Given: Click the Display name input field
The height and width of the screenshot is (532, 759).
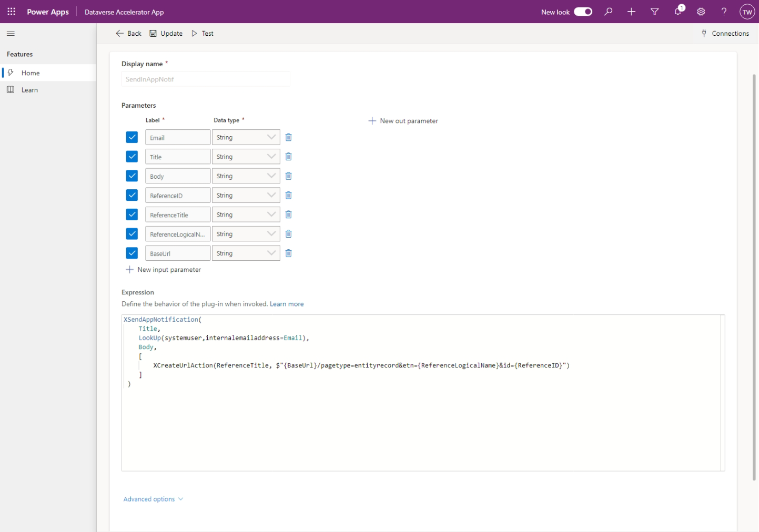Looking at the screenshot, I should click(206, 79).
